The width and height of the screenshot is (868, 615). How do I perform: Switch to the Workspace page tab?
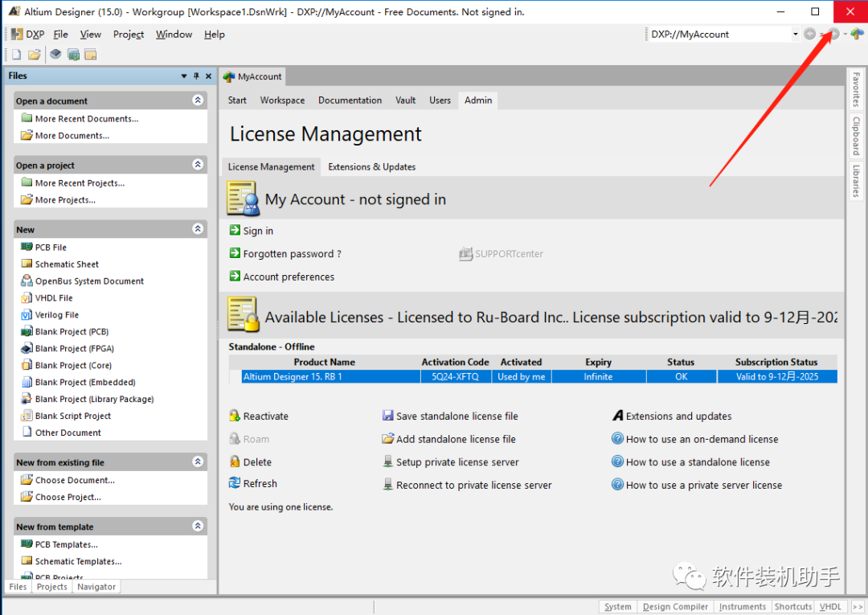[x=282, y=100]
